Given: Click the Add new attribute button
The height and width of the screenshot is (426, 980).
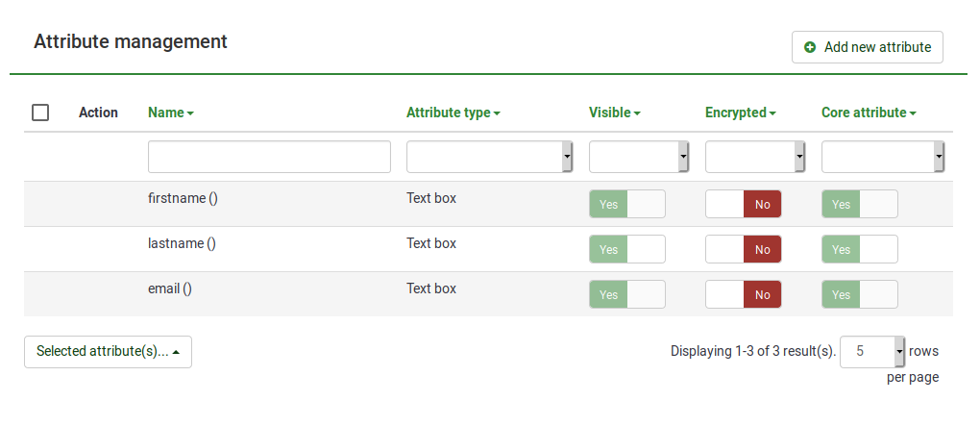Looking at the screenshot, I should (867, 47).
